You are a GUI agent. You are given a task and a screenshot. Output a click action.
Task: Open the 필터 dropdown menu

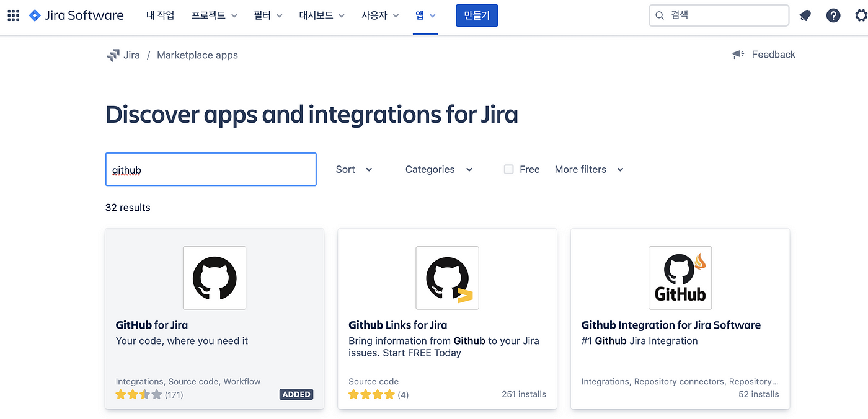pyautogui.click(x=268, y=15)
